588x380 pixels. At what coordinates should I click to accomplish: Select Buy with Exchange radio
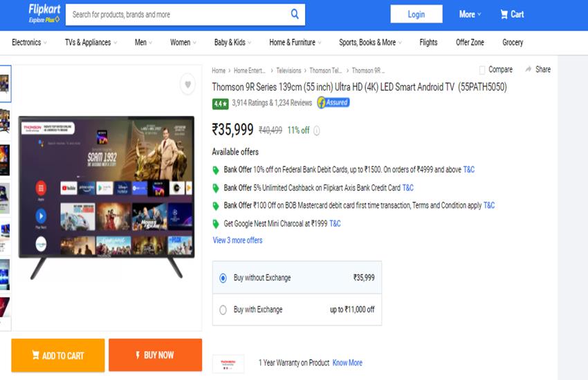point(223,310)
